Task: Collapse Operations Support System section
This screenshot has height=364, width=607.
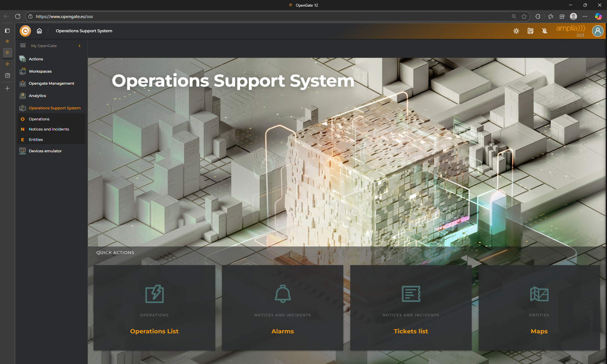Action: point(54,108)
